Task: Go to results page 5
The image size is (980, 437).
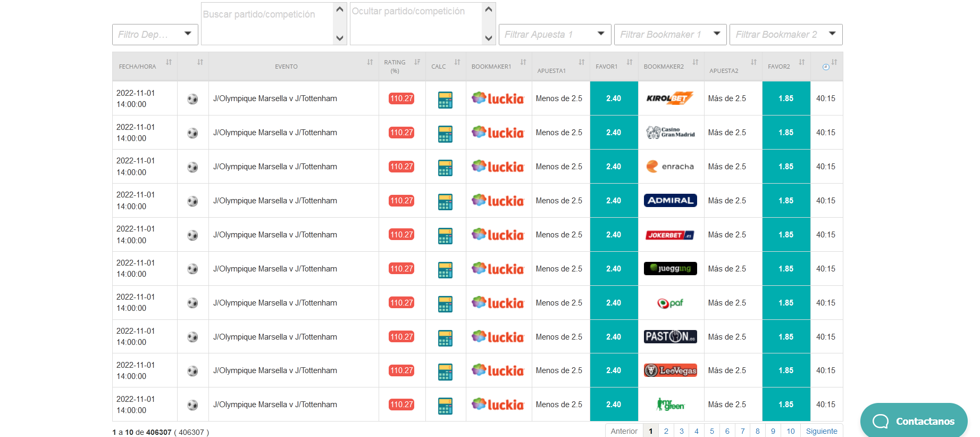Action: click(712, 431)
